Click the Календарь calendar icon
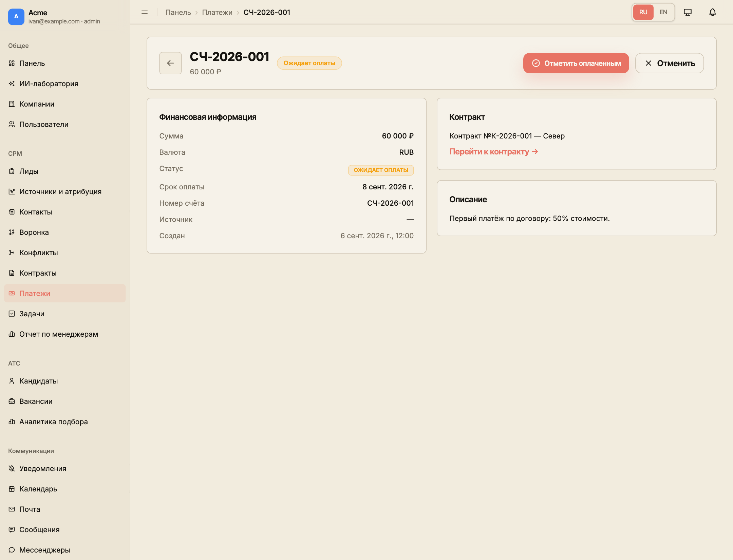The height and width of the screenshot is (560, 733). coord(12,489)
